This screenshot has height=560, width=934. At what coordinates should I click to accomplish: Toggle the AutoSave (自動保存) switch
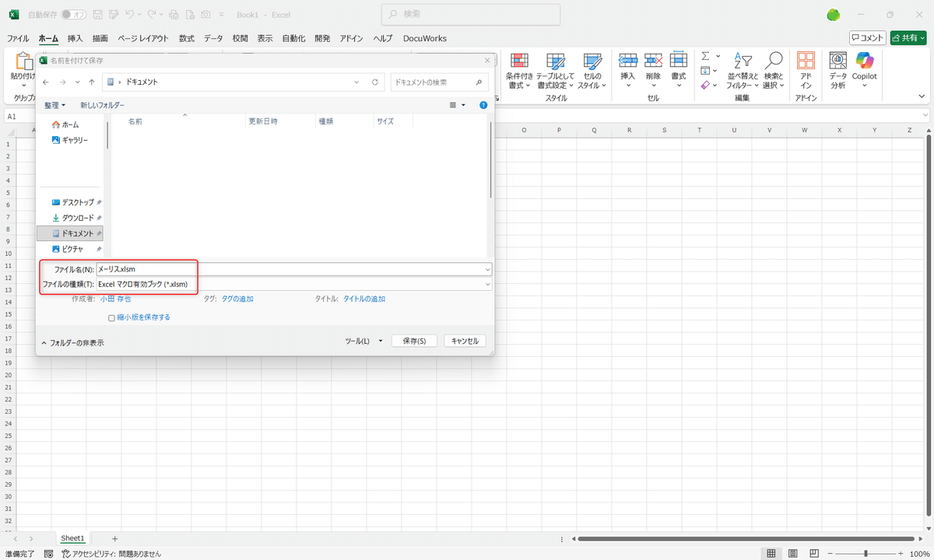[73, 15]
